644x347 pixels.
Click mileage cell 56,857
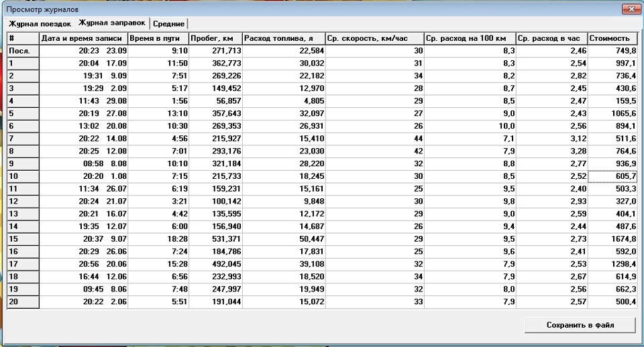pos(215,101)
